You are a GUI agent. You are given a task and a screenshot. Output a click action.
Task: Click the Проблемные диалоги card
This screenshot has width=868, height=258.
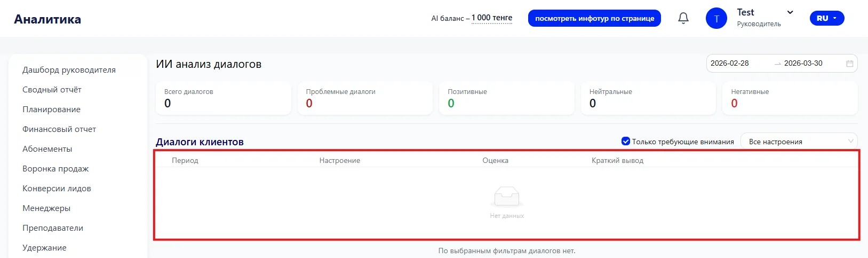(365, 98)
